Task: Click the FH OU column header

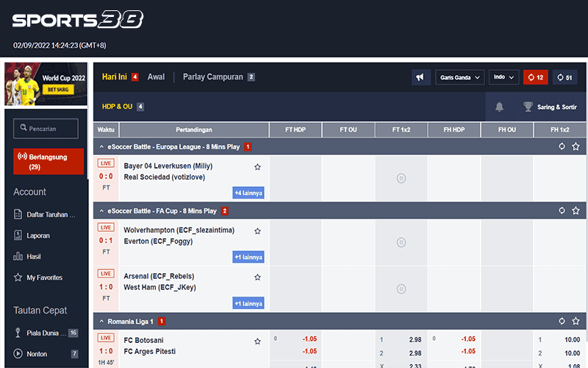Action: 507,130
